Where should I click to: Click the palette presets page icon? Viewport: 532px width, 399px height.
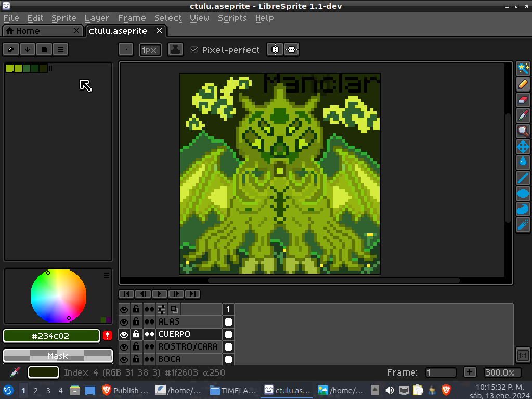(x=44, y=49)
